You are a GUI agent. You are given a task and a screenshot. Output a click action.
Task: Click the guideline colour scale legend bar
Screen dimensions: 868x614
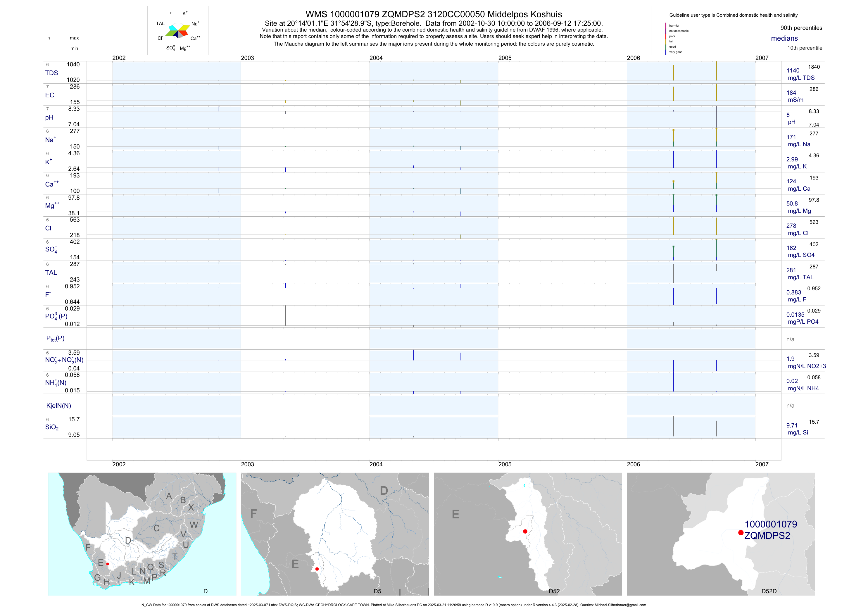(x=666, y=39)
